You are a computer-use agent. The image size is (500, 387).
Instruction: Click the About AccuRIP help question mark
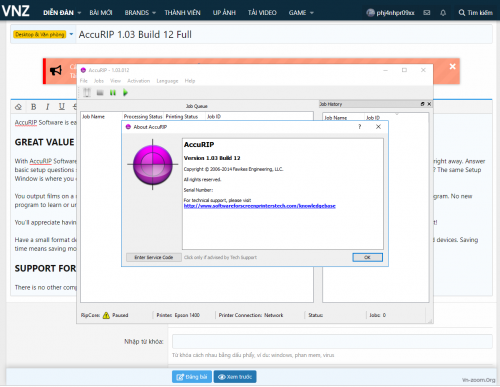coord(359,127)
